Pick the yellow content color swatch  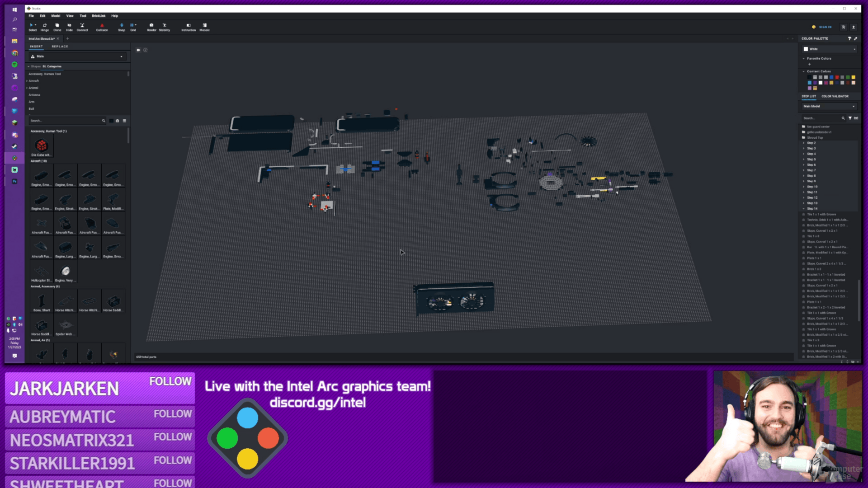[x=853, y=77]
